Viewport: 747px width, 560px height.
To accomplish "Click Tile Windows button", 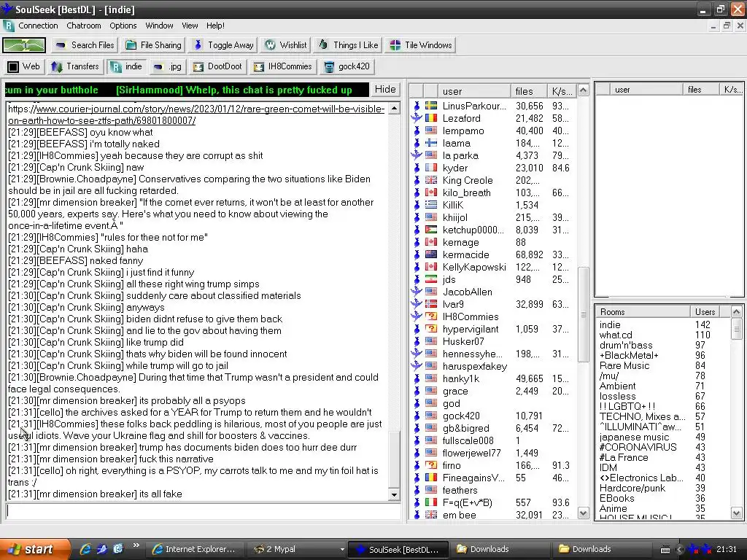I will (421, 45).
